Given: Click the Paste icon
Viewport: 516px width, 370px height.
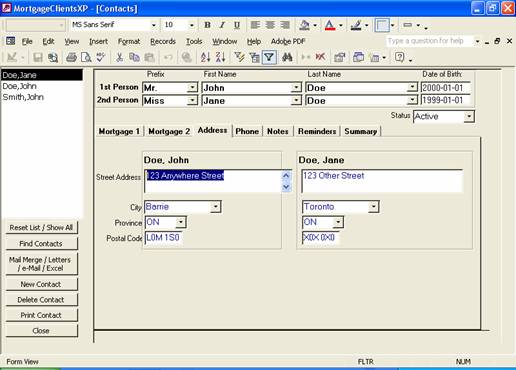Looking at the screenshot, I should [149, 57].
